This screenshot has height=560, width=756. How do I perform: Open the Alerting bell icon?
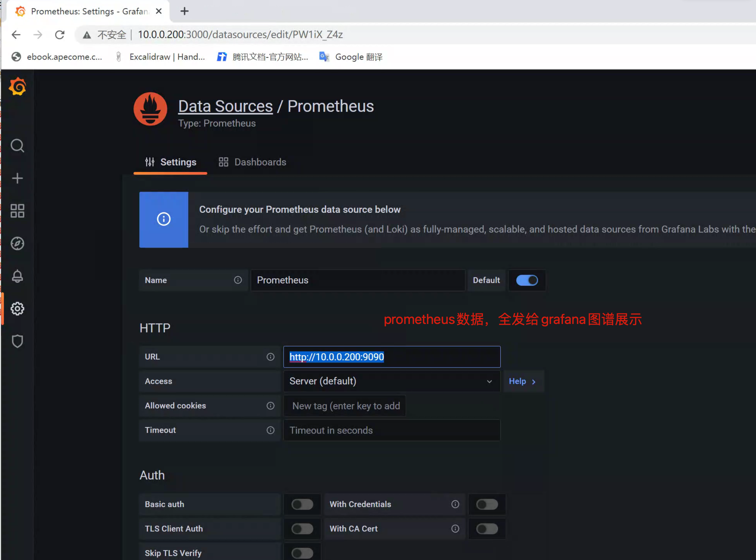(x=17, y=276)
